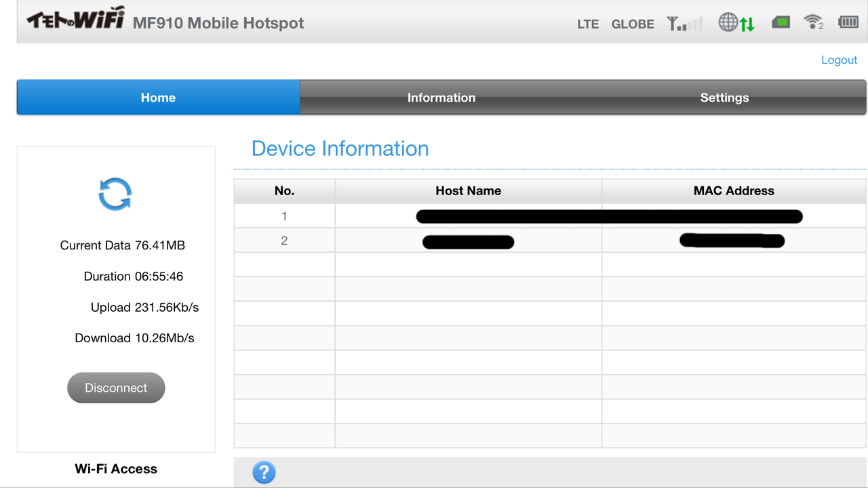Click the Host Name column header
This screenshot has width=868, height=488.
coord(468,191)
